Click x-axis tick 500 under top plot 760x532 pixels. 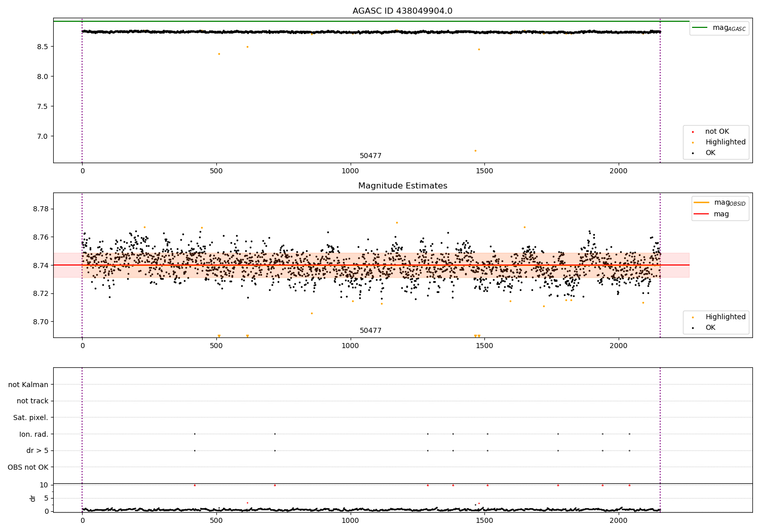pos(216,171)
